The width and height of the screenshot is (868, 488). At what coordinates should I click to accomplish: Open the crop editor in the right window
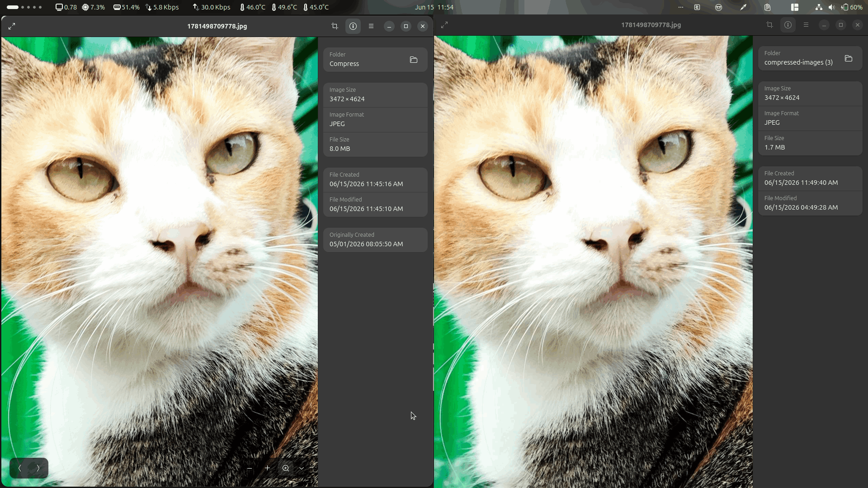click(x=769, y=25)
